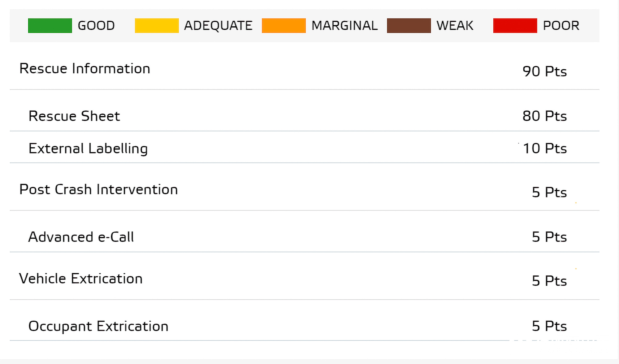Click the red POOR color swatch
Screen dimensions: 619x364
pos(515,25)
